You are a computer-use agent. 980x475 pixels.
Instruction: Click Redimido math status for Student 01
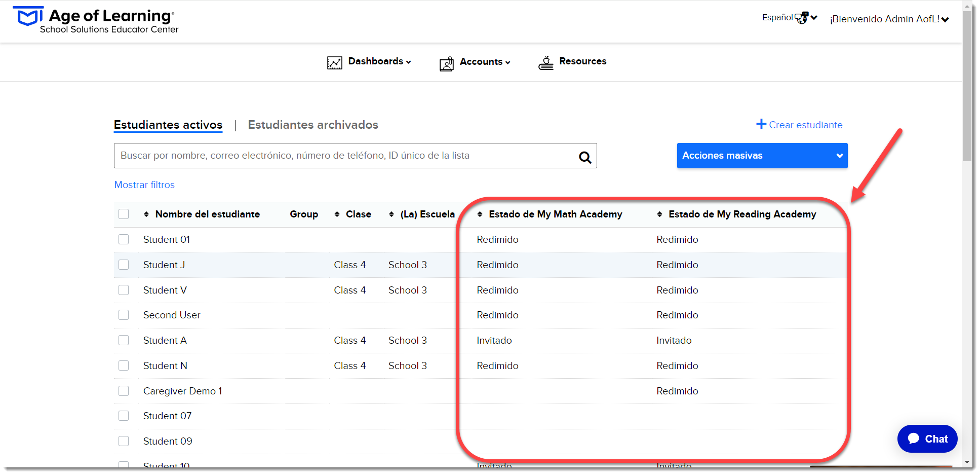(x=497, y=239)
